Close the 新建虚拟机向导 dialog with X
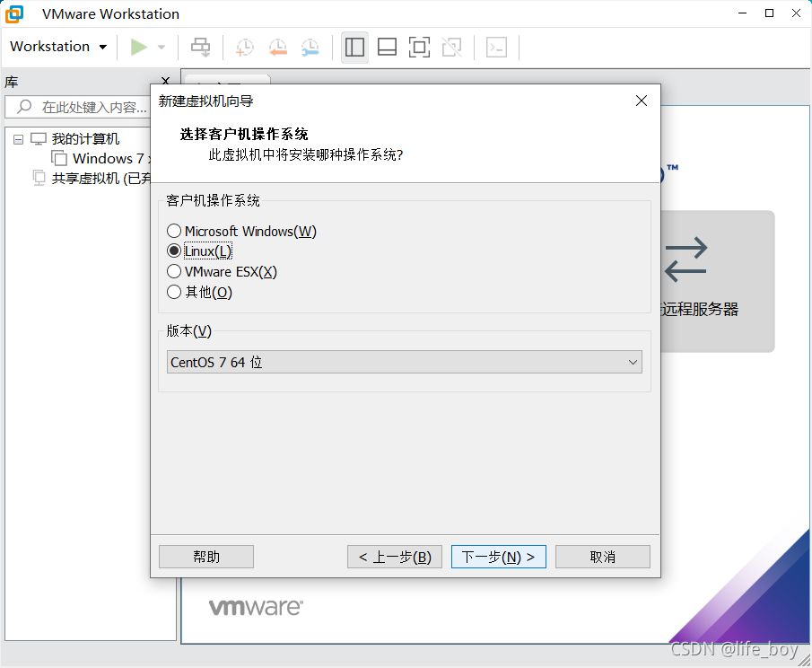The image size is (812, 668). (642, 101)
